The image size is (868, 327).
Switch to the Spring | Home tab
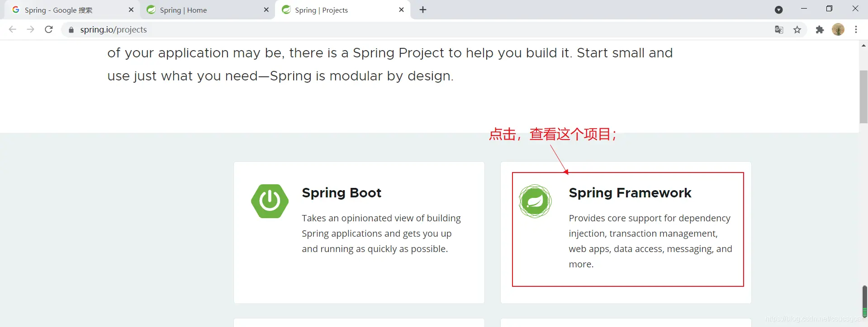(199, 10)
